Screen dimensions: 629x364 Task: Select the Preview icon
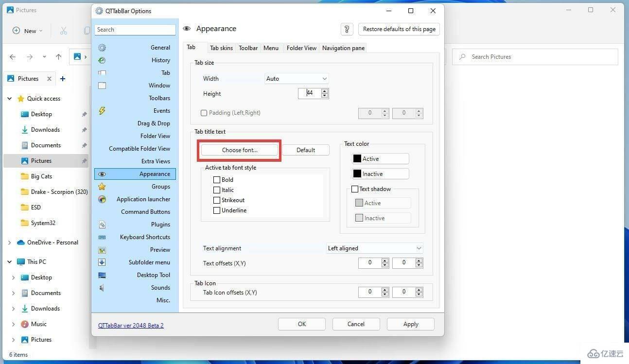point(102,250)
